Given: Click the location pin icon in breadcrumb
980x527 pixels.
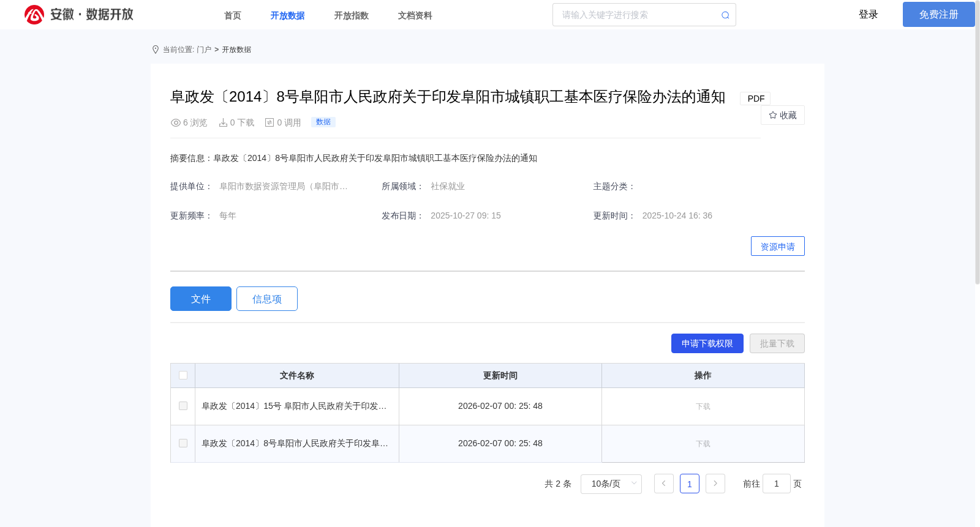Looking at the screenshot, I should coord(156,50).
